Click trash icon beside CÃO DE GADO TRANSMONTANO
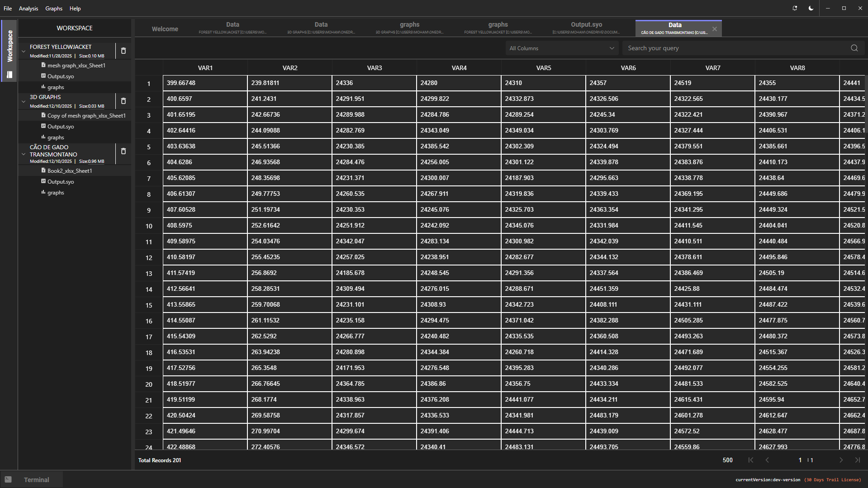868x488 pixels. [x=123, y=152]
